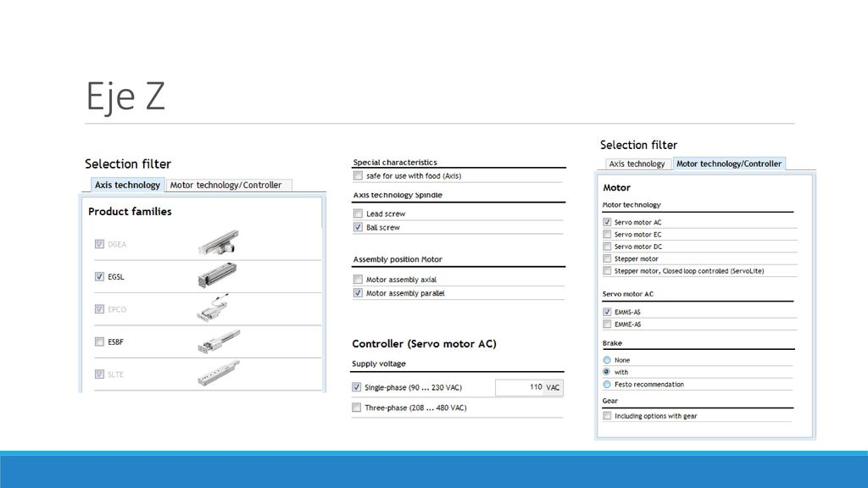Select the EGSL axis product image

[x=218, y=275]
